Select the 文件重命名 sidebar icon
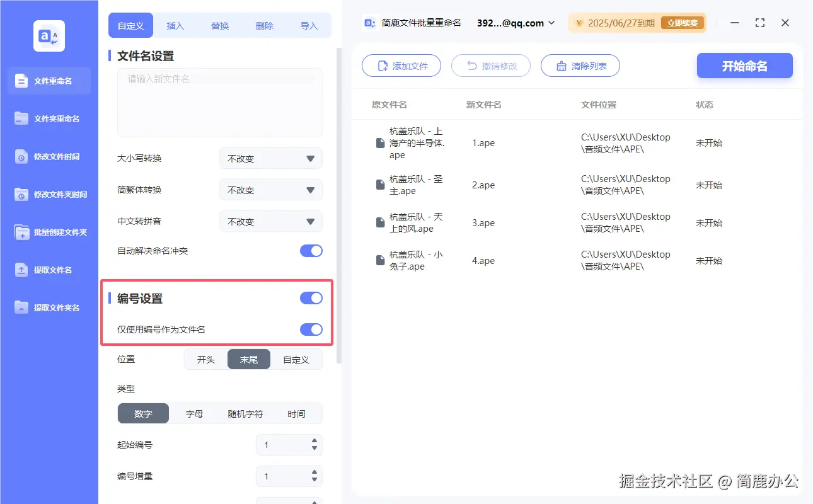 (49, 81)
